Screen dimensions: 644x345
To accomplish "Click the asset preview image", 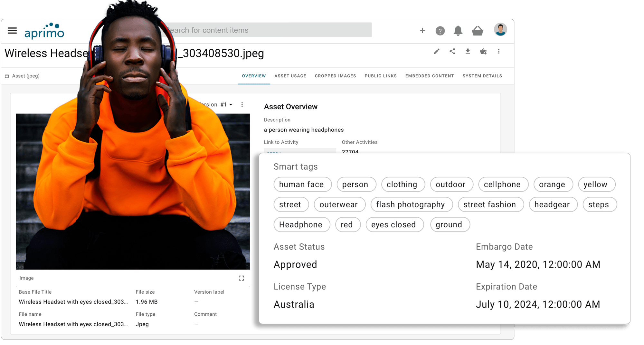I will pyautogui.click(x=133, y=192).
